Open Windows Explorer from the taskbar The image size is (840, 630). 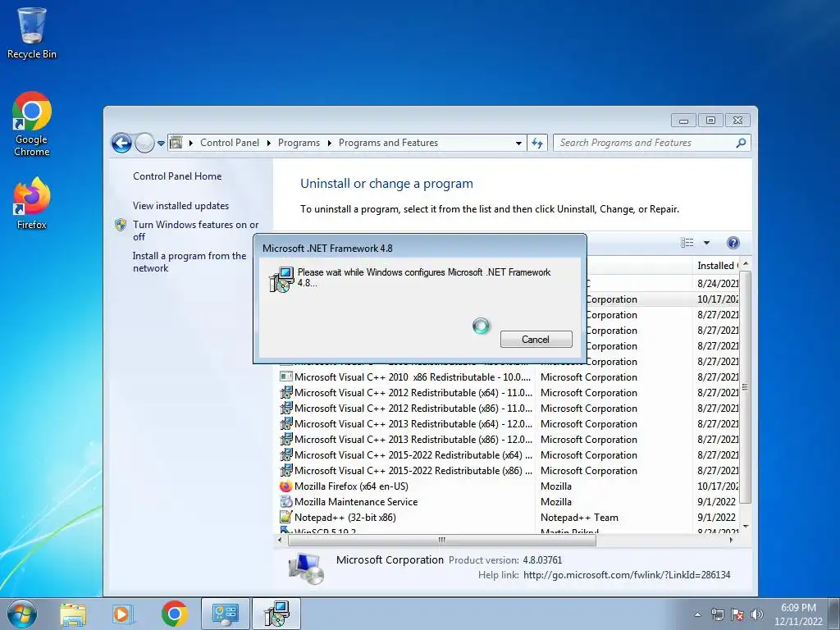(73, 614)
